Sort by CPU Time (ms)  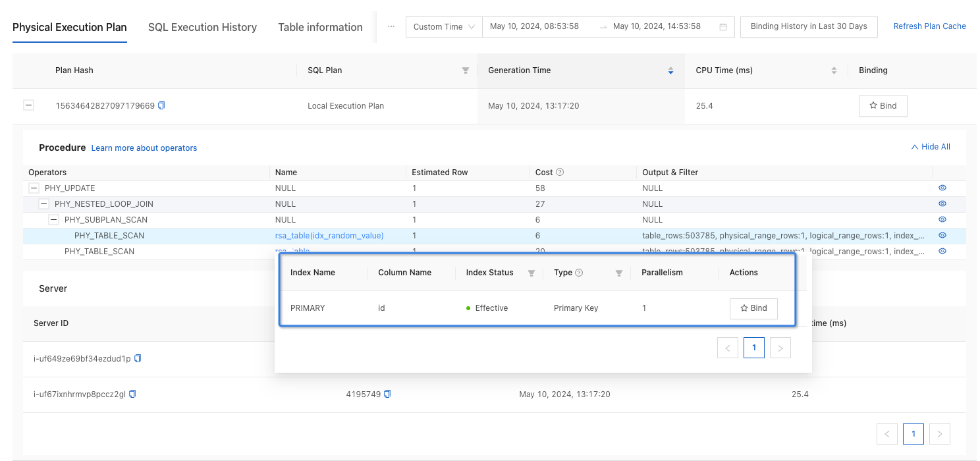click(x=834, y=70)
